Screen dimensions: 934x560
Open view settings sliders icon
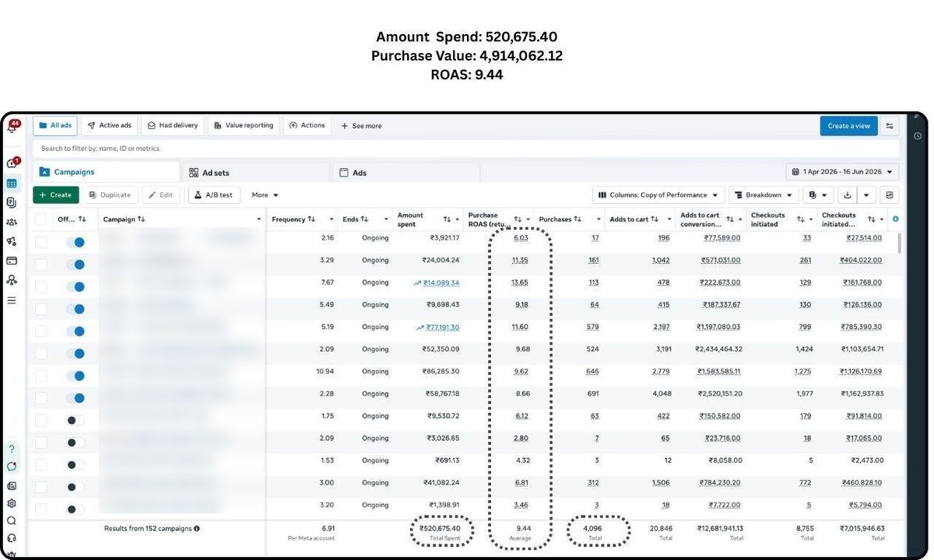coord(890,126)
